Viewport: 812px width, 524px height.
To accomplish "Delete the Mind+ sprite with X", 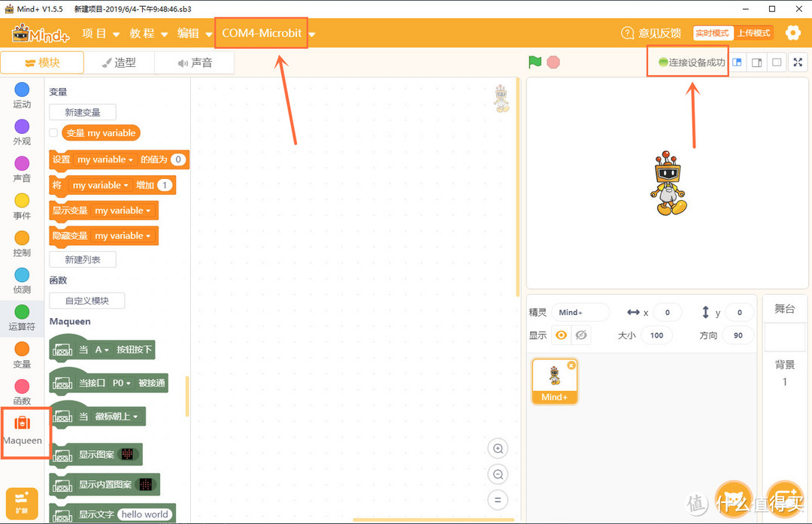I will click(571, 365).
